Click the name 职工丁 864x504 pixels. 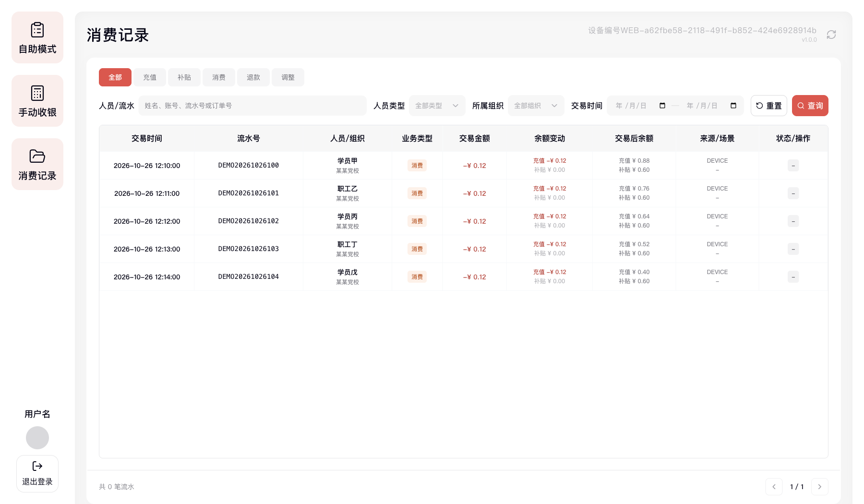click(348, 244)
